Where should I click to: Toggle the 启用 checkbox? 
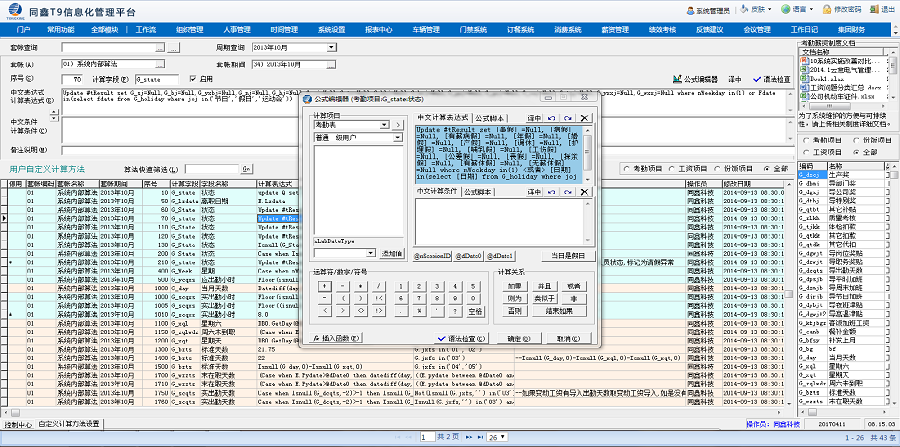pyautogui.click(x=194, y=79)
